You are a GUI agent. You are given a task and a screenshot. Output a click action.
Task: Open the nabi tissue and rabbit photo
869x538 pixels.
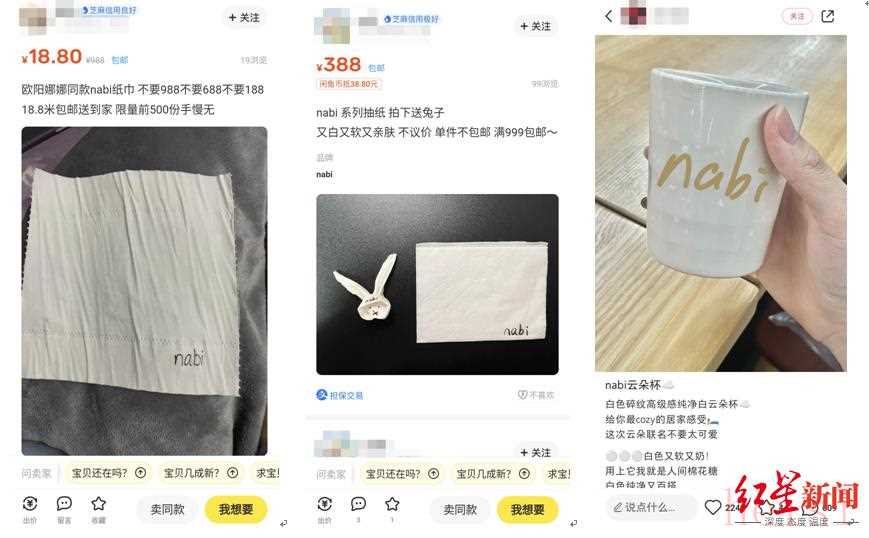click(437, 284)
